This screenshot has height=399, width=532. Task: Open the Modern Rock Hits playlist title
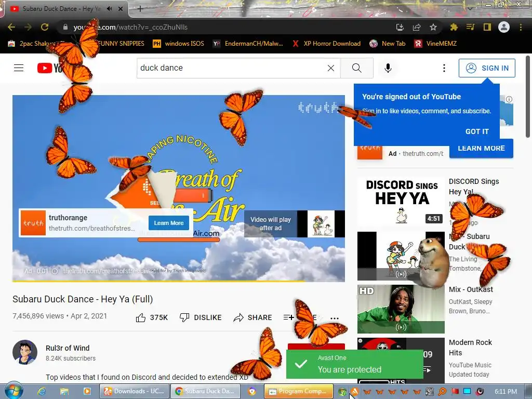pyautogui.click(x=470, y=348)
